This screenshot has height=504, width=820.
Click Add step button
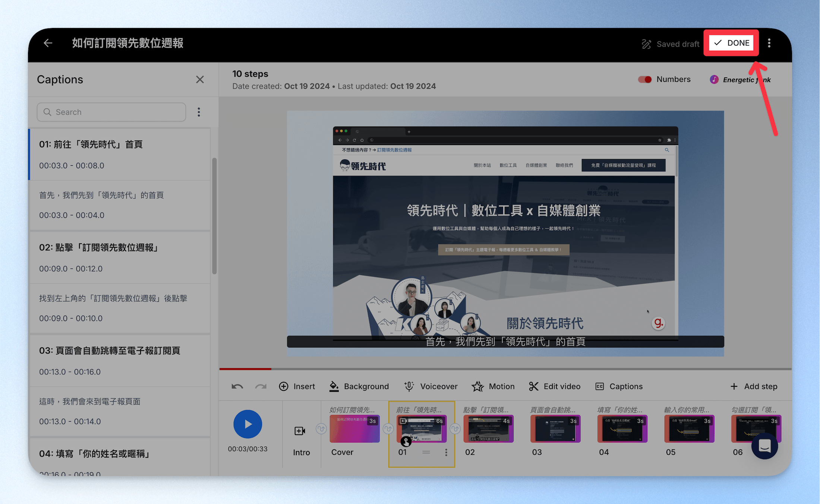pos(754,386)
